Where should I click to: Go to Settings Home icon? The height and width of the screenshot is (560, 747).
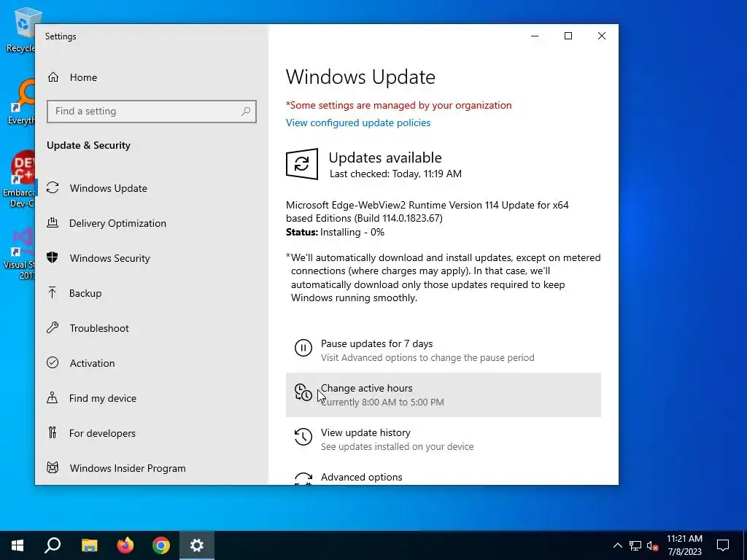(53, 77)
